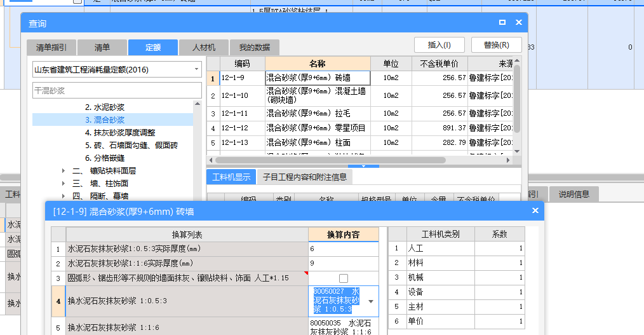Image resolution: width=644 pixels, height=335 pixels.
Task: Click the 891.37 price cell
Action: (x=439, y=128)
